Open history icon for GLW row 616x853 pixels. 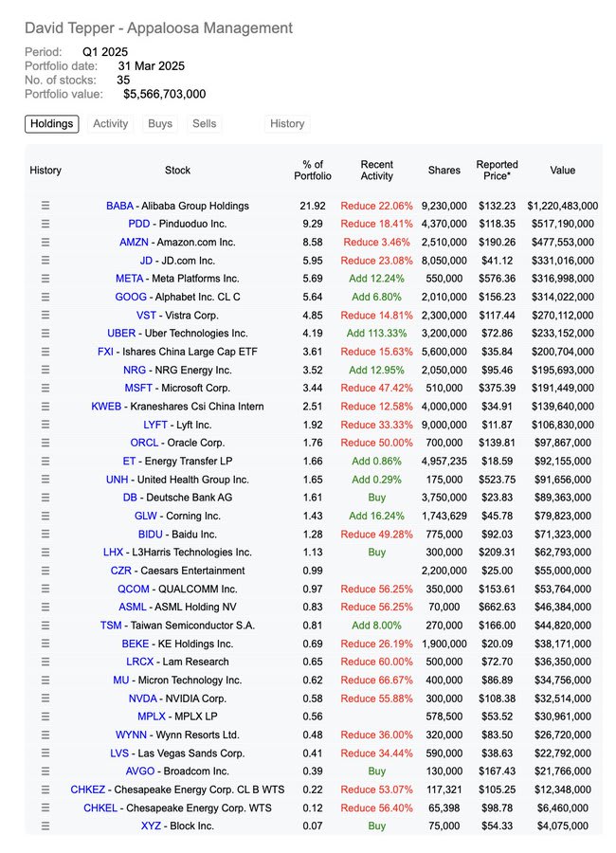45,516
